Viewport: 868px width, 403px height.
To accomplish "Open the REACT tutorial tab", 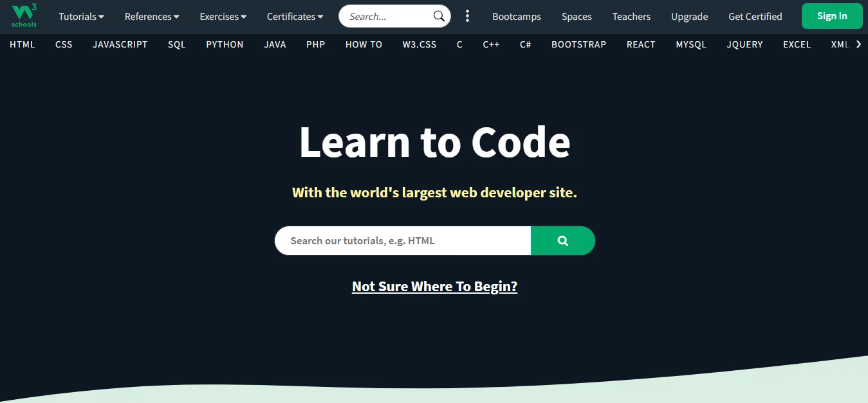I will [x=640, y=44].
